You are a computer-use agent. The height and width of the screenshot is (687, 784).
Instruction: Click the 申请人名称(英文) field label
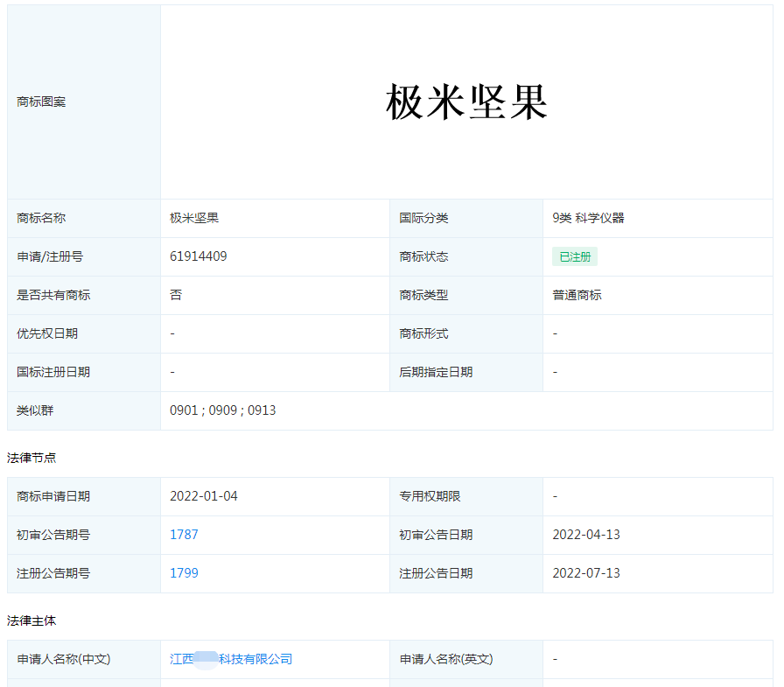tap(446, 659)
